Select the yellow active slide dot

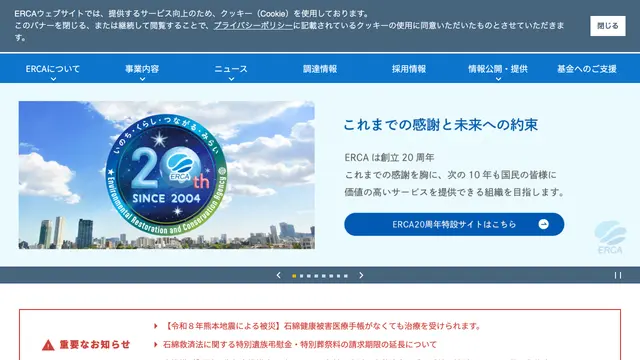coord(294,276)
